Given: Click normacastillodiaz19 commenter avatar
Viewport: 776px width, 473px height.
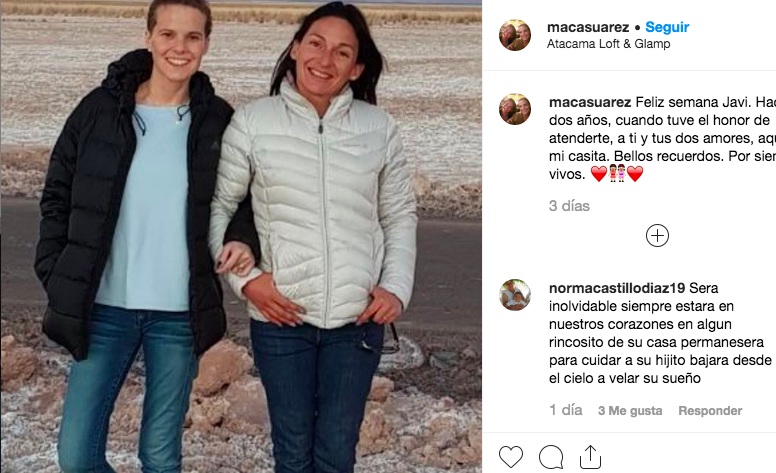Looking at the screenshot, I should point(515,295).
